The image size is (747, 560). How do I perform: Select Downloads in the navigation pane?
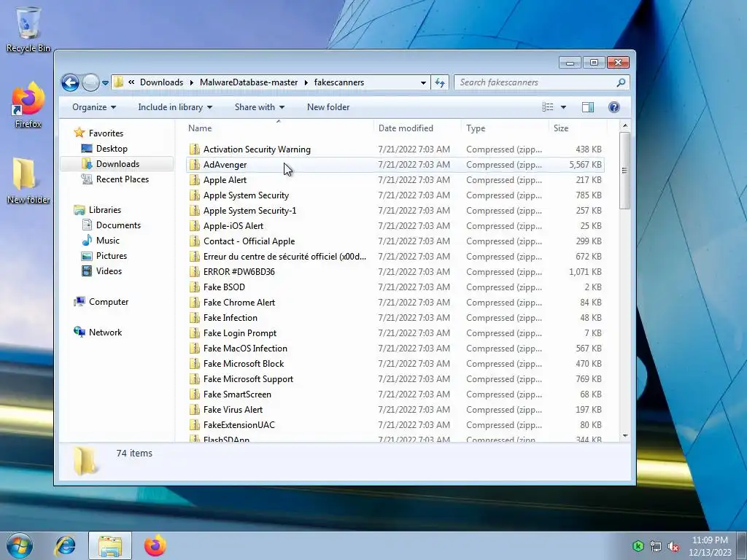pyautogui.click(x=117, y=164)
